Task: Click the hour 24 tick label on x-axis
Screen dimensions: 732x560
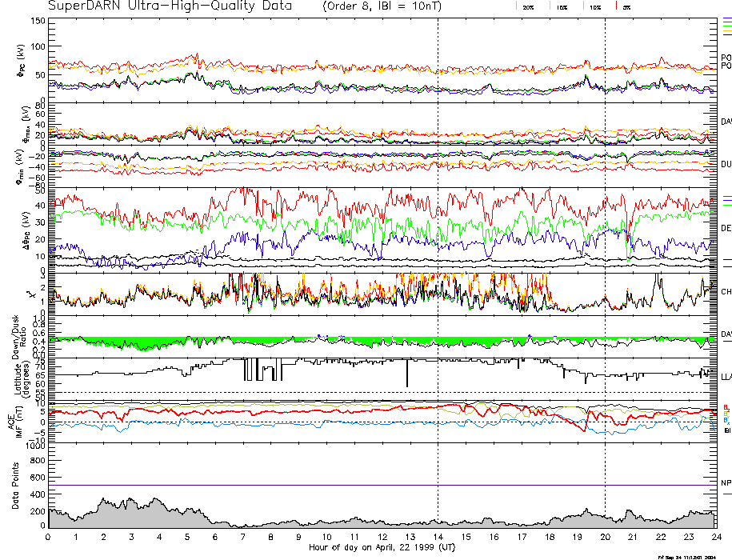Action: pyautogui.click(x=715, y=537)
